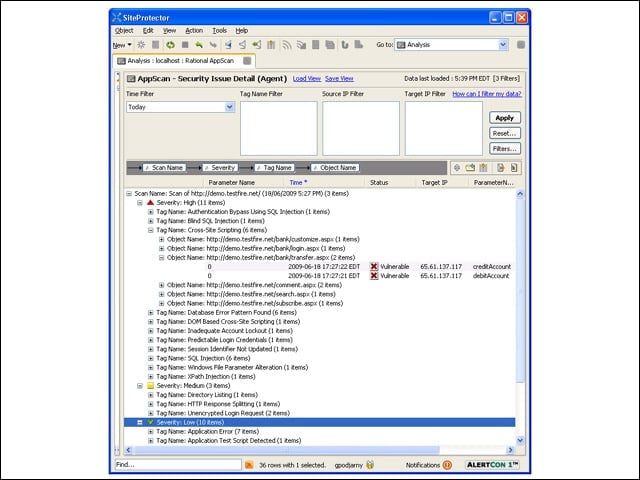Image resolution: width=640 pixels, height=480 pixels.
Task: Click the yellow Medium severity icon
Action: (150, 385)
